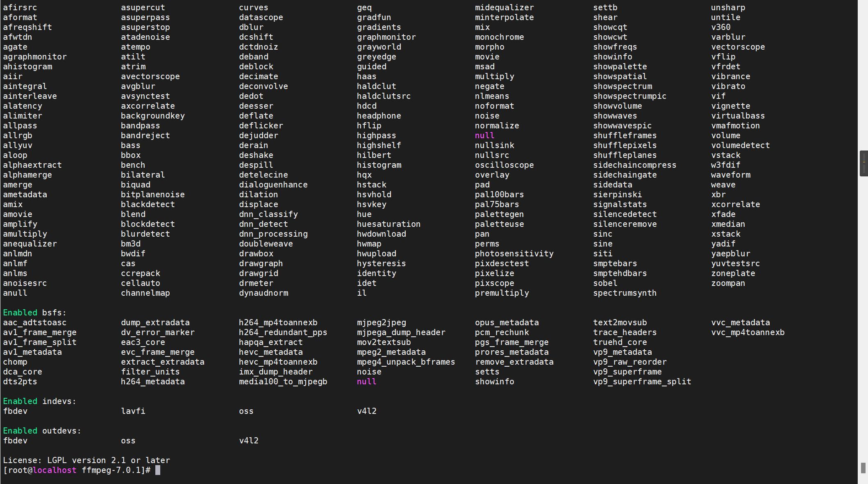Screen dimensions: 868x484
Task: Click the 'zoompan' filter text
Action: (728, 283)
